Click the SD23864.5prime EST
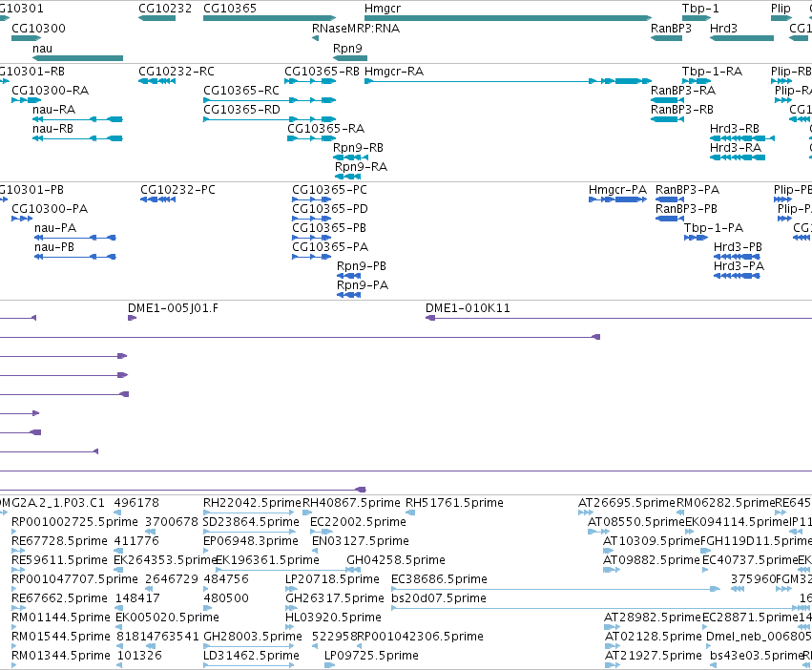Image resolution: width=812 pixels, height=670 pixels. tap(249, 532)
